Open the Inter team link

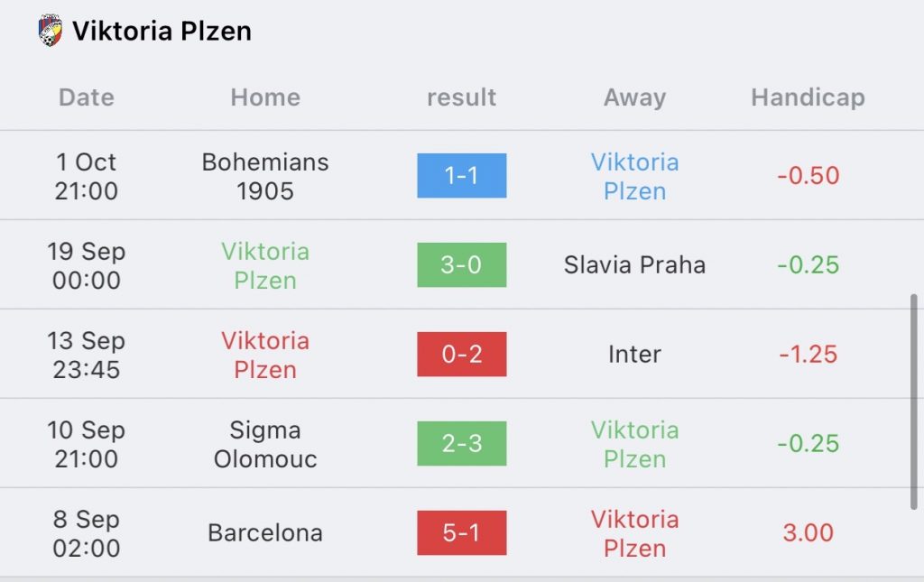click(634, 354)
